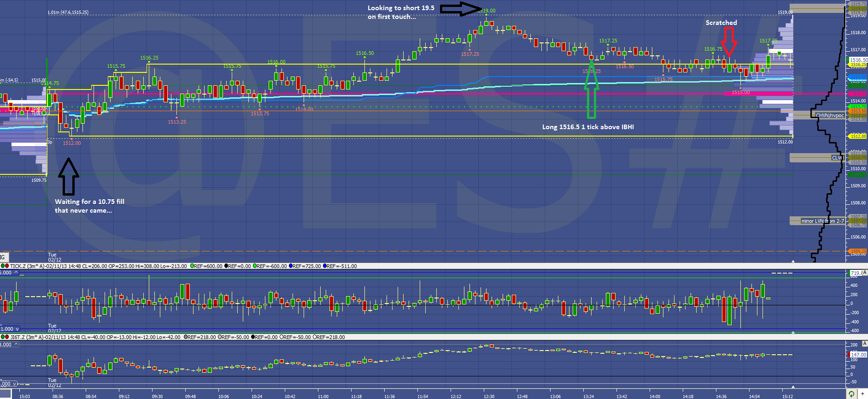This screenshot has width=868, height=399.
Task: Click the 1509.75 price label on the chart
Action: click(39, 180)
